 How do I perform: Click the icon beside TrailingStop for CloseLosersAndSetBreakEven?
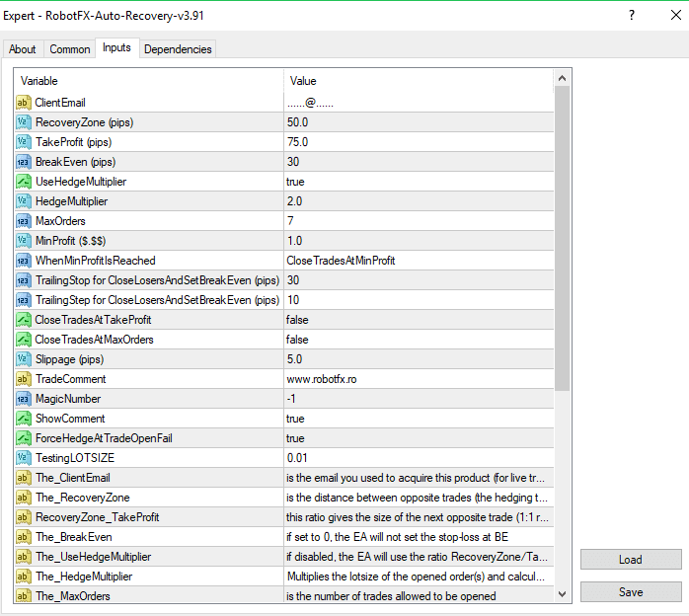click(x=24, y=280)
